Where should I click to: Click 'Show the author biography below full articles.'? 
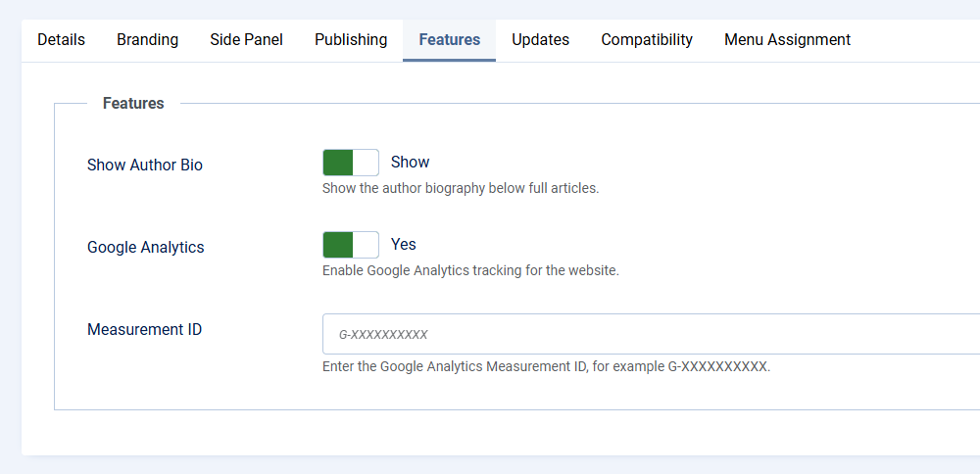point(461,188)
